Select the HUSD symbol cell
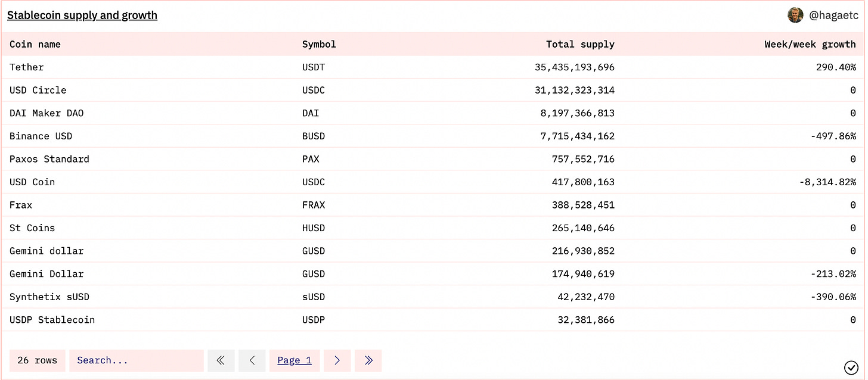This screenshot has width=868, height=380. (x=314, y=228)
